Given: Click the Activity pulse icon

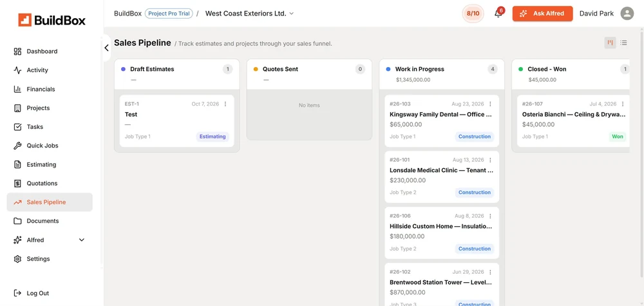Looking at the screenshot, I should (x=17, y=70).
